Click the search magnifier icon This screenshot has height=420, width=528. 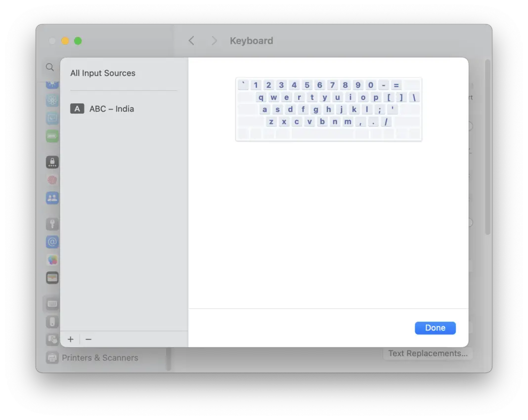click(x=50, y=67)
